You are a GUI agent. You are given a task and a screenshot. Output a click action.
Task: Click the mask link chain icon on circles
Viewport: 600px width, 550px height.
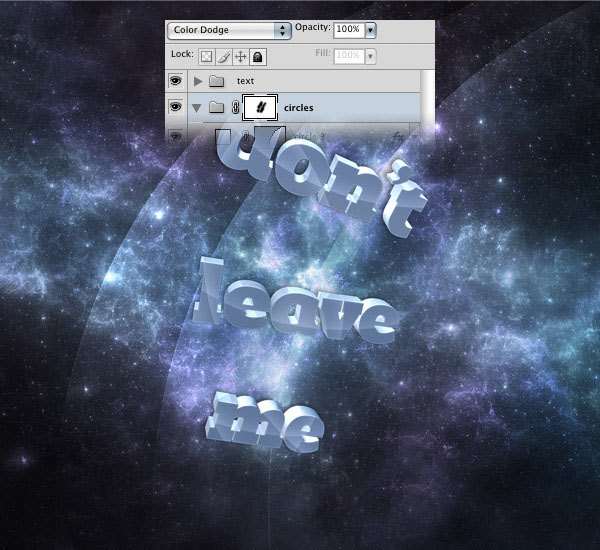tap(235, 108)
